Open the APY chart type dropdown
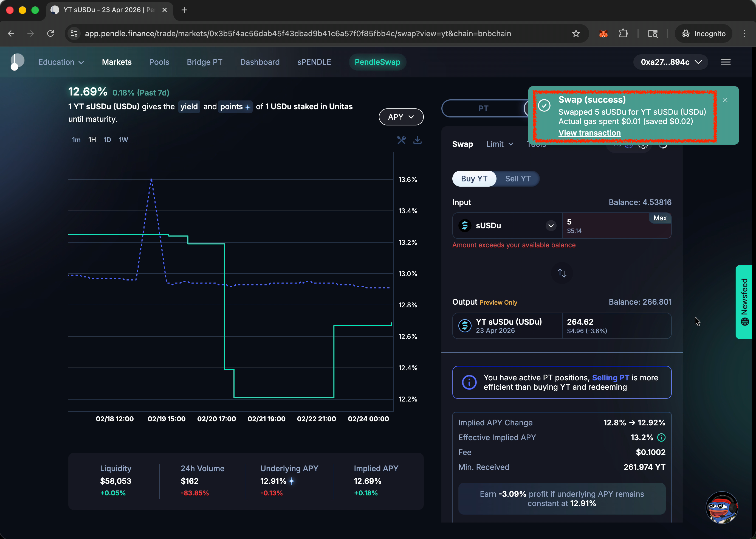 click(401, 117)
